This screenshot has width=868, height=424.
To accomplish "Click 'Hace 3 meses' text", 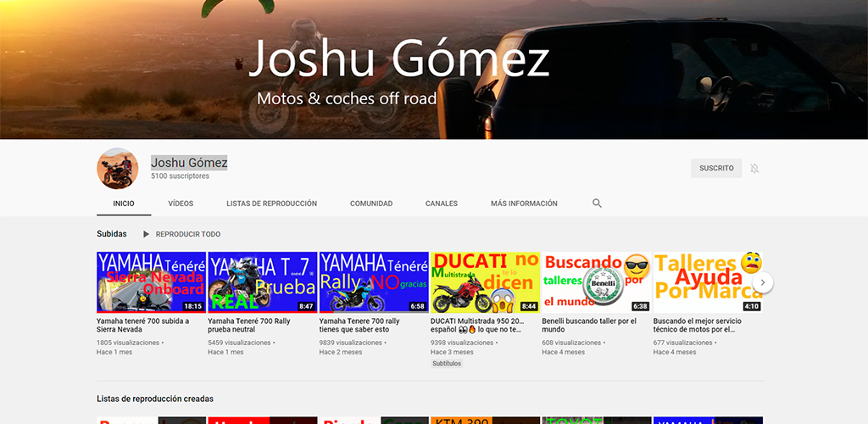I will click(x=452, y=352).
